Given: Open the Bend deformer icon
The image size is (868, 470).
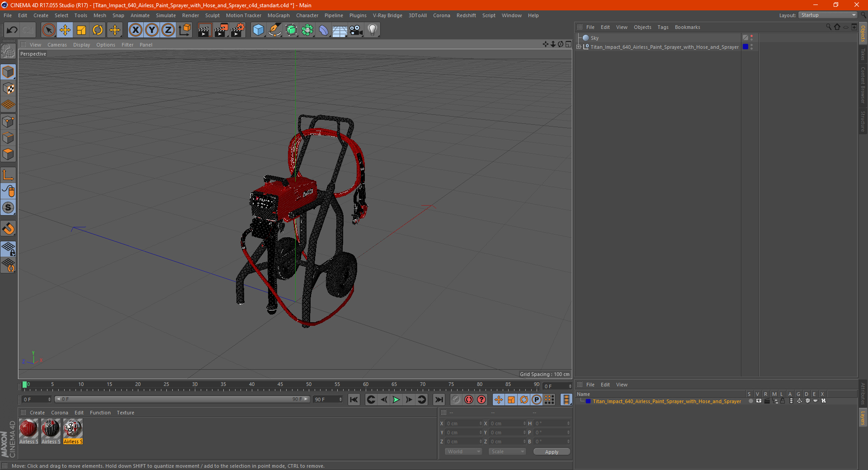Looking at the screenshot, I should (x=324, y=30).
